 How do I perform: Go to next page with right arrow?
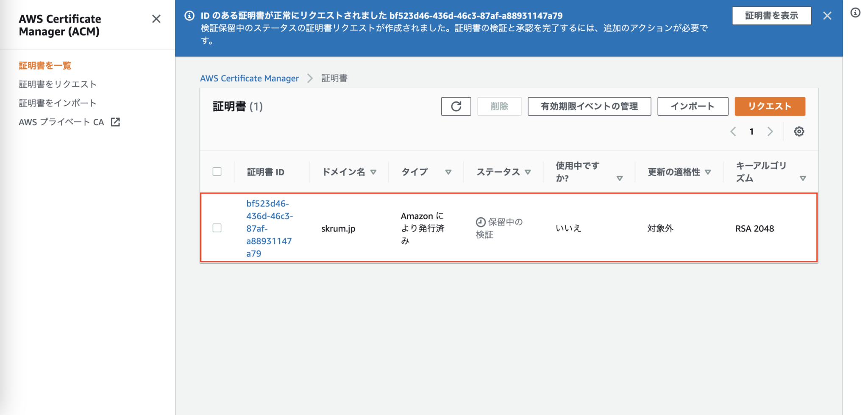coord(770,132)
